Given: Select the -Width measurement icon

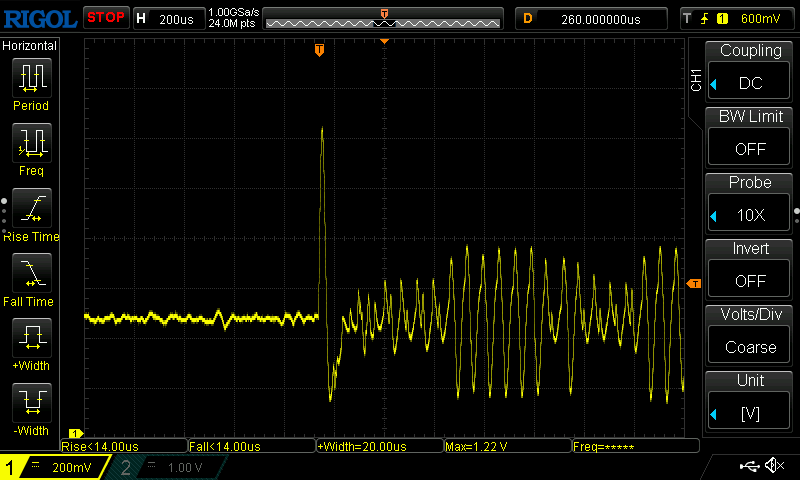Looking at the screenshot, I should [x=32, y=403].
